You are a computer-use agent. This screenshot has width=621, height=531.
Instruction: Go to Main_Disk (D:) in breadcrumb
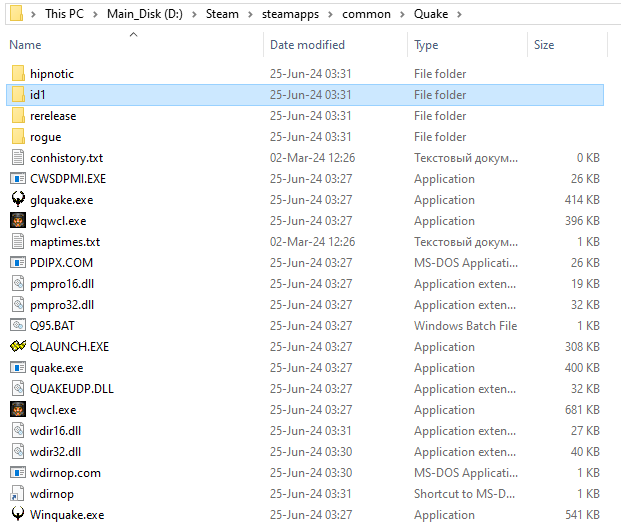145,14
